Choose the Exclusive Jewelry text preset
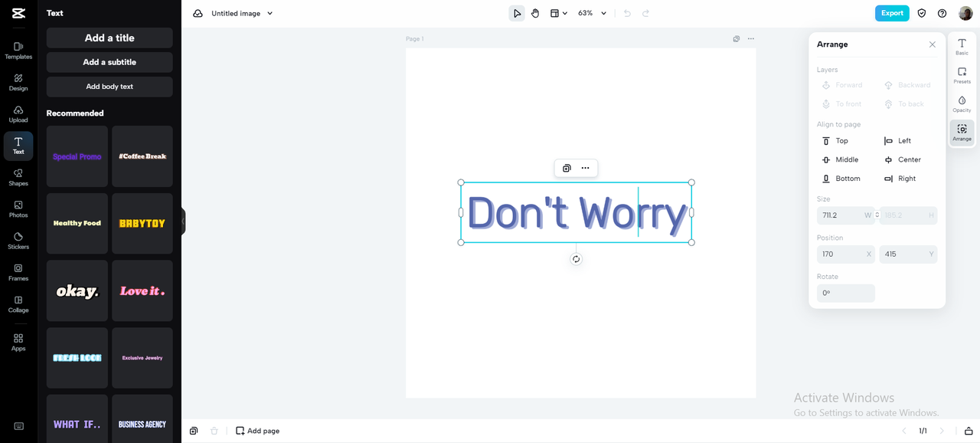980x443 pixels. 142,358
